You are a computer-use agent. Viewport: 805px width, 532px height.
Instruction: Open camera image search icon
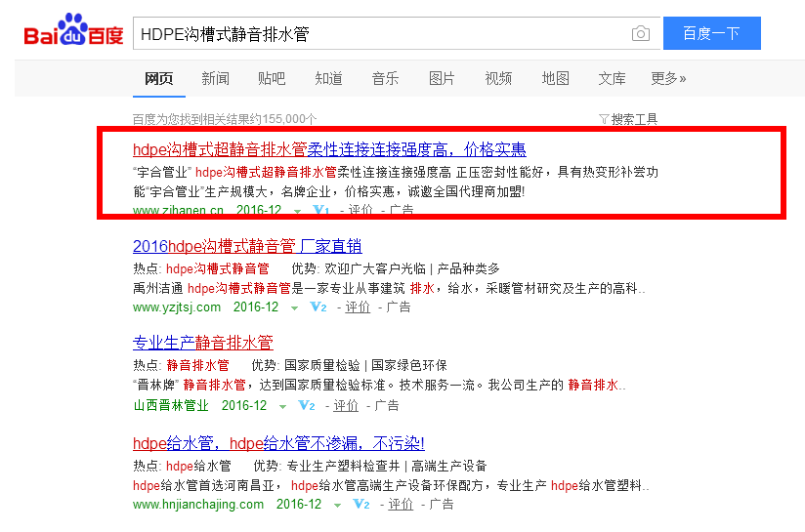tap(640, 34)
